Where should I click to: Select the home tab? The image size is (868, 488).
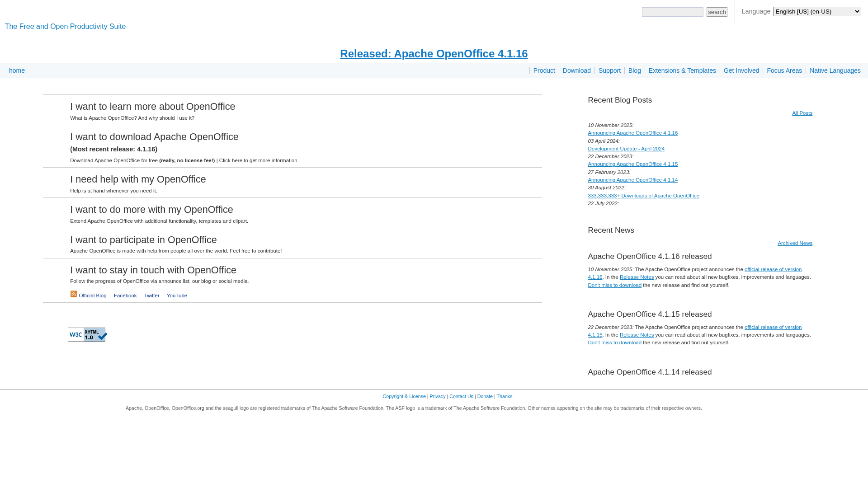pos(17,70)
